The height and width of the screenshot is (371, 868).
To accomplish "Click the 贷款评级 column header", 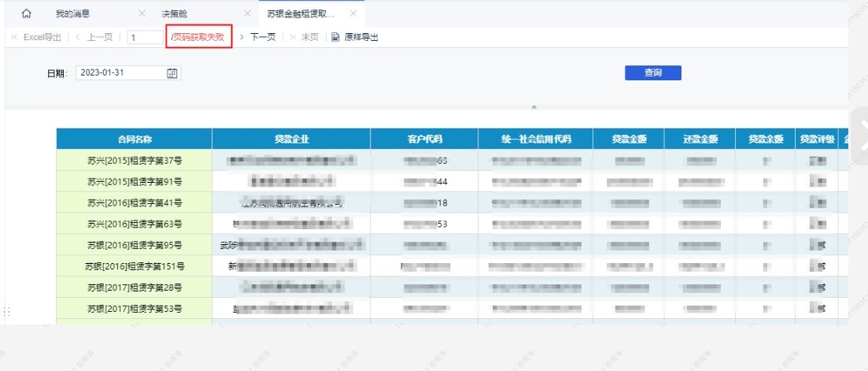I will click(817, 139).
